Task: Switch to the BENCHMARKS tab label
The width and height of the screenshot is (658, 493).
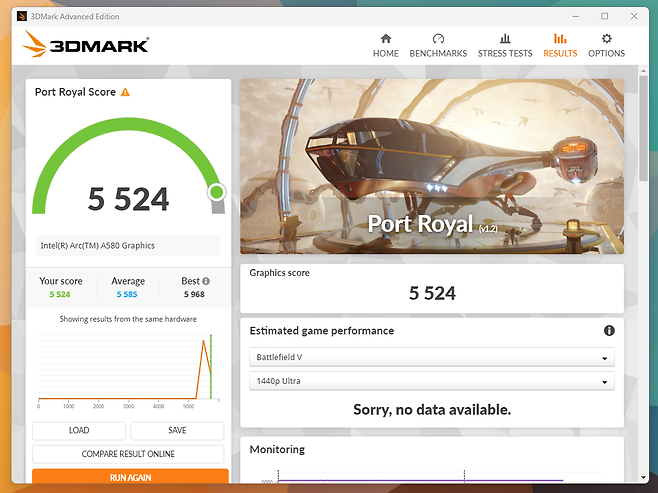Action: [x=438, y=54]
